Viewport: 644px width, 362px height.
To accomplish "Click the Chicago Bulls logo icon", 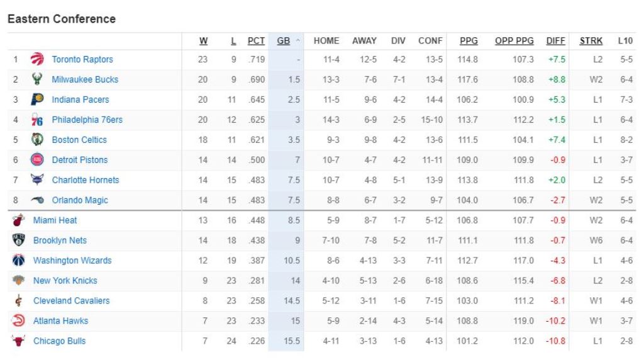I will [18, 341].
